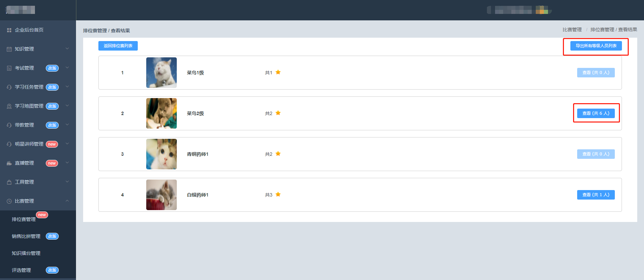Click the star icon in 白银药师1 row
The height and width of the screenshot is (280, 644).
click(278, 194)
